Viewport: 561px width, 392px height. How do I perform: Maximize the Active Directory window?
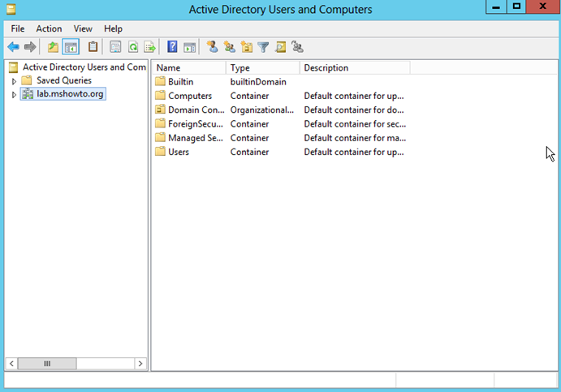point(516,6)
